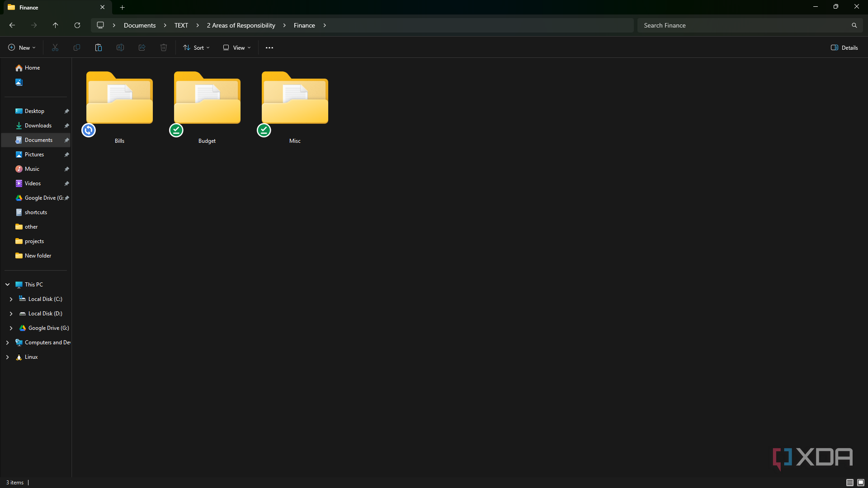Click the forward navigation arrow
Screen dimensions: 868x488
34,25
